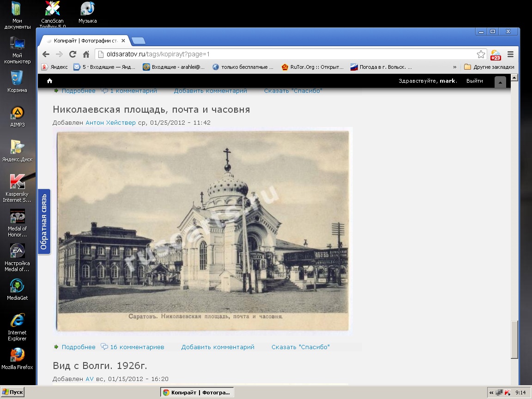Open the RuTor.Org bookmark
Screen dimensions: 532x399
tap(313, 67)
